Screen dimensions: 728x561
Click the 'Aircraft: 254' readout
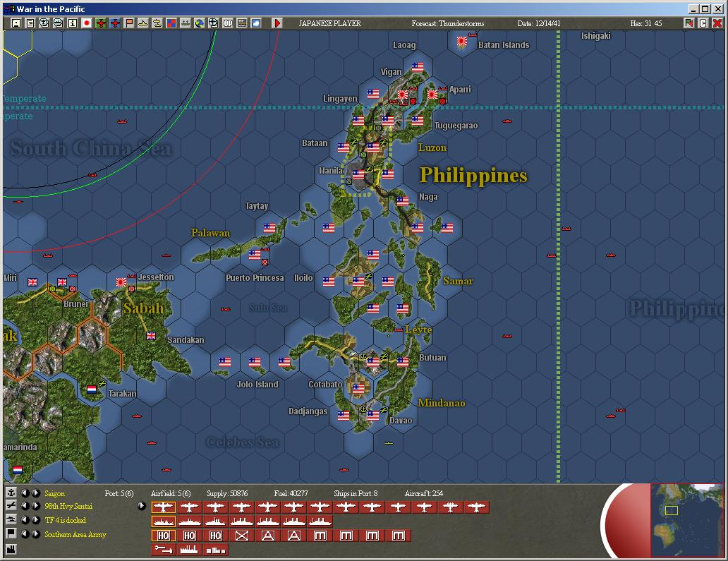pyautogui.click(x=424, y=493)
